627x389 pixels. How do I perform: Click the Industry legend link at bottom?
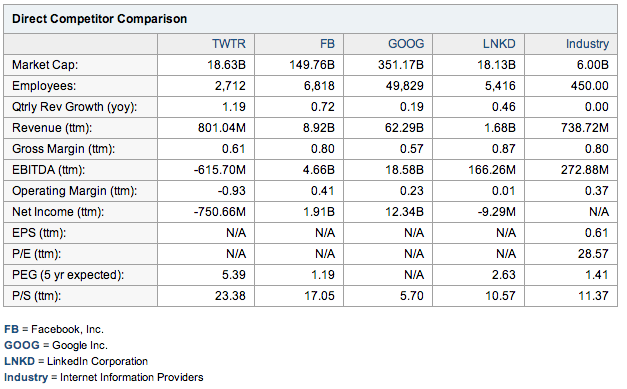tap(26, 377)
